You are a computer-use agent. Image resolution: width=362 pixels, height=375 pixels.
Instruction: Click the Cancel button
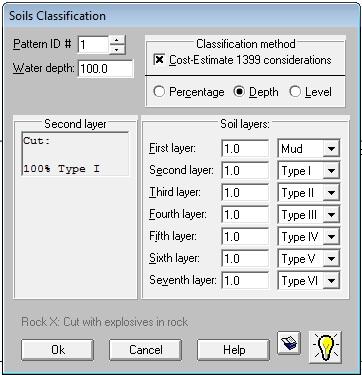coord(145,350)
